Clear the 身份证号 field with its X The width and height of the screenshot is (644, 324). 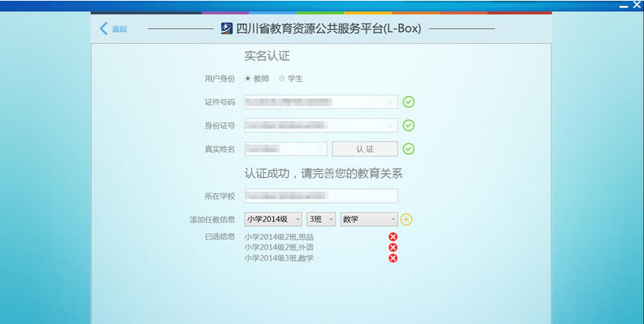point(390,125)
